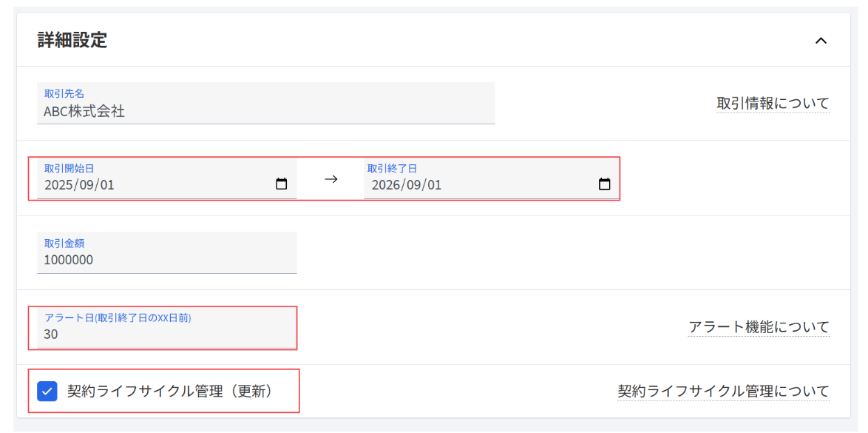Uncheck the 契約ライフサイクル管理（更新） checkbox
This screenshot has width=868, height=433.
pyautogui.click(x=47, y=391)
